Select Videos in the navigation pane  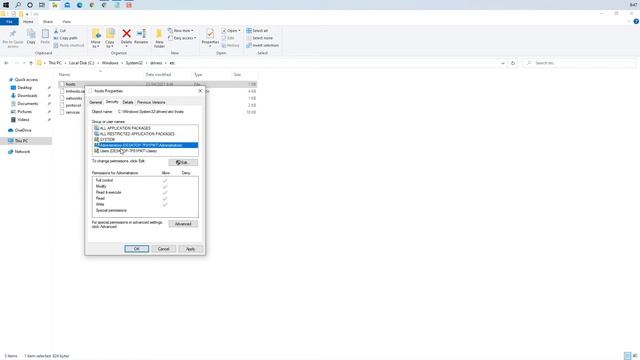(x=23, y=120)
